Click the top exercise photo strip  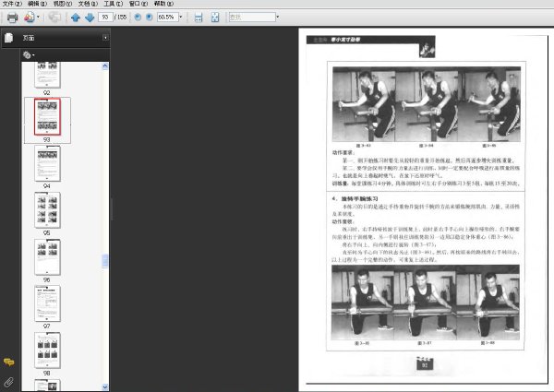(426, 104)
